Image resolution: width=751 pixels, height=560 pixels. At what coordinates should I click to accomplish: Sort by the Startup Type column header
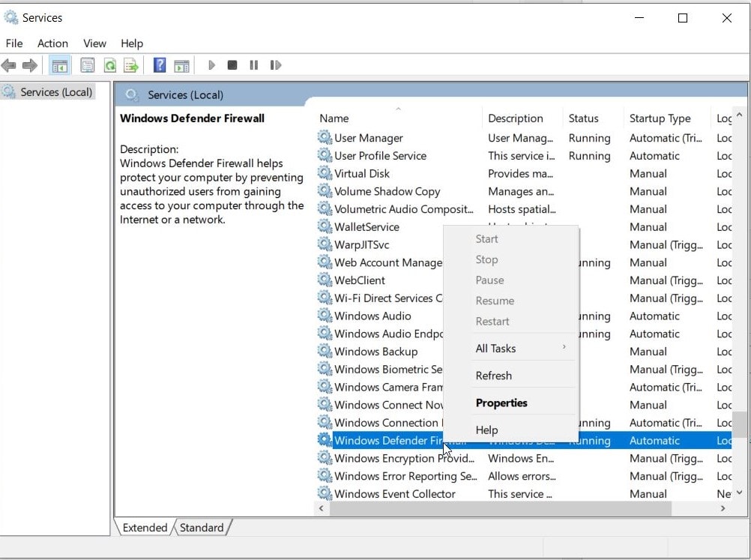660,118
